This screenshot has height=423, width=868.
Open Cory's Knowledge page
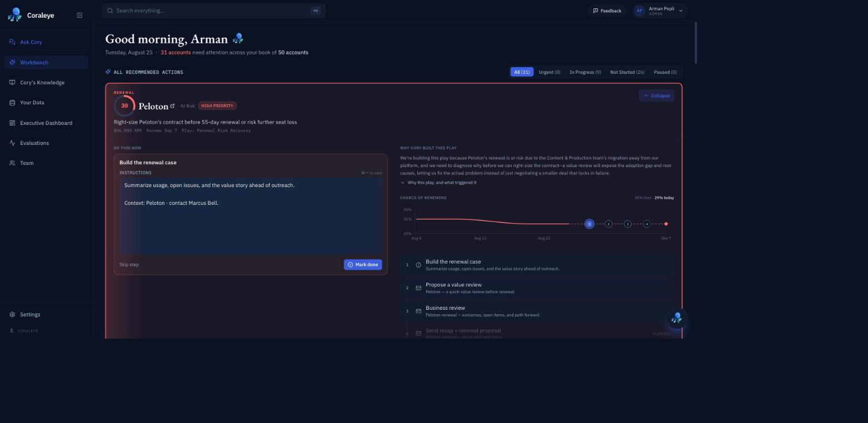(46, 83)
